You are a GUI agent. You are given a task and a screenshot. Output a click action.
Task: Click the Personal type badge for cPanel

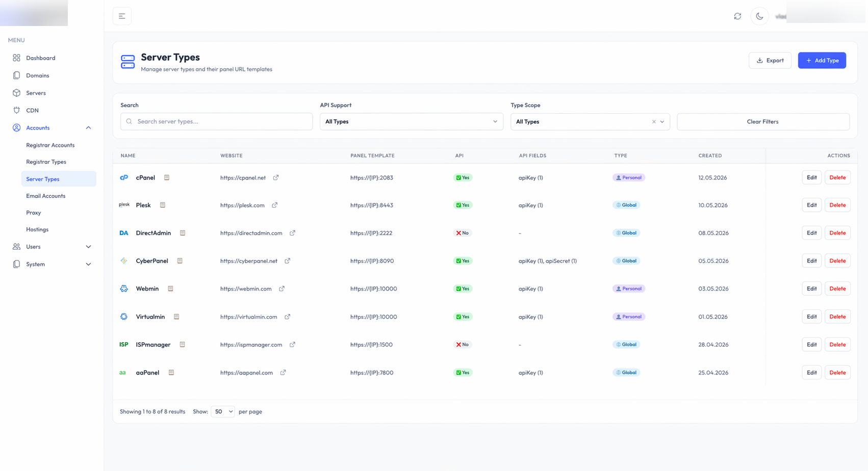pos(629,177)
